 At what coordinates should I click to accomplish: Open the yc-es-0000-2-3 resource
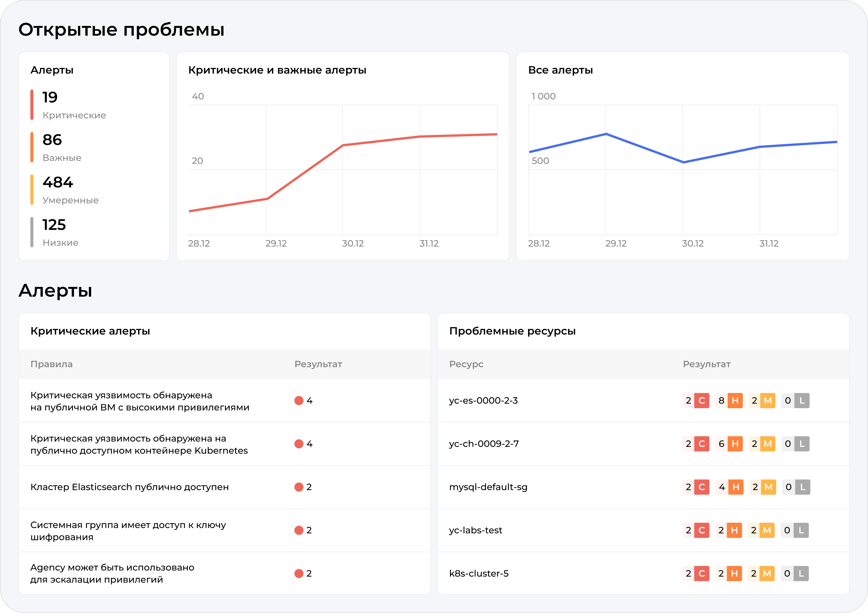tap(484, 401)
